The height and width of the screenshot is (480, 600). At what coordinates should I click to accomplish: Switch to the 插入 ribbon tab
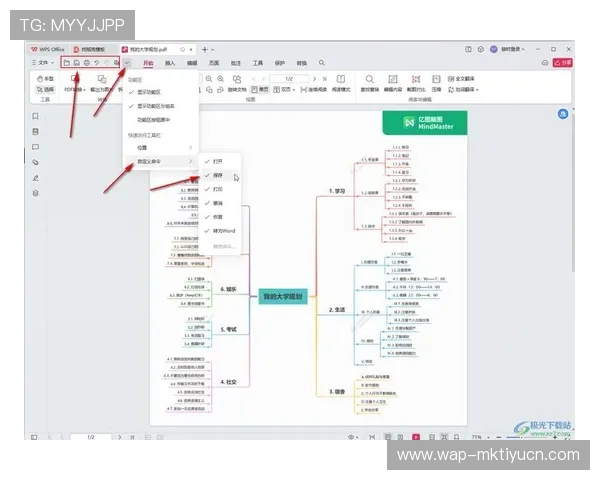click(x=170, y=62)
